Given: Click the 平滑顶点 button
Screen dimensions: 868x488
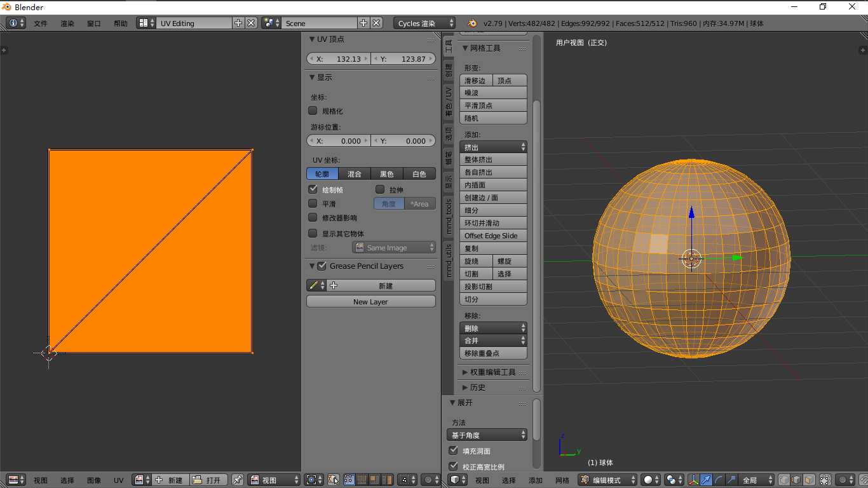Looking at the screenshot, I should [x=493, y=105].
